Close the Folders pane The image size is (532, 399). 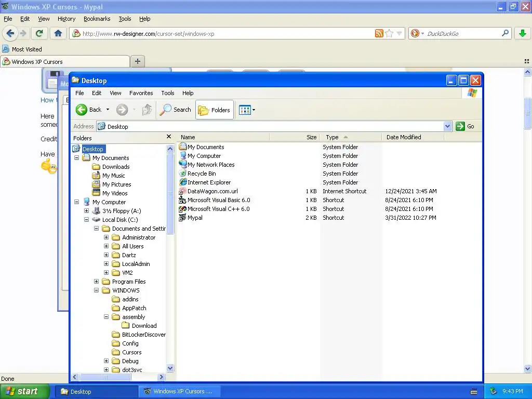[169, 137]
